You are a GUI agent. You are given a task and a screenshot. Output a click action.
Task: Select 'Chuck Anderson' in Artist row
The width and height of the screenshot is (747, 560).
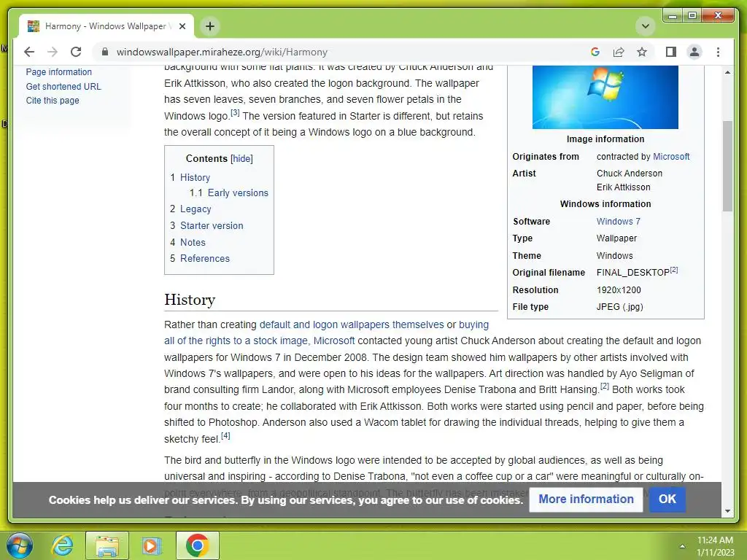[x=630, y=174]
